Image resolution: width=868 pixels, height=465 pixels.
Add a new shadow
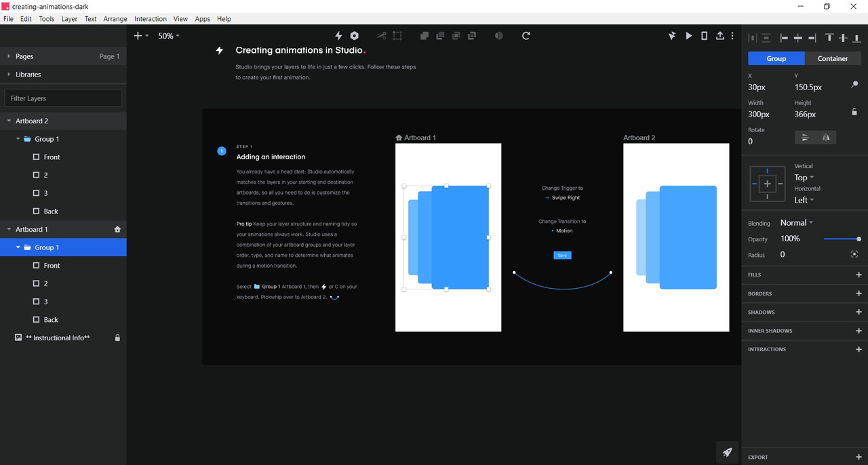tap(859, 312)
